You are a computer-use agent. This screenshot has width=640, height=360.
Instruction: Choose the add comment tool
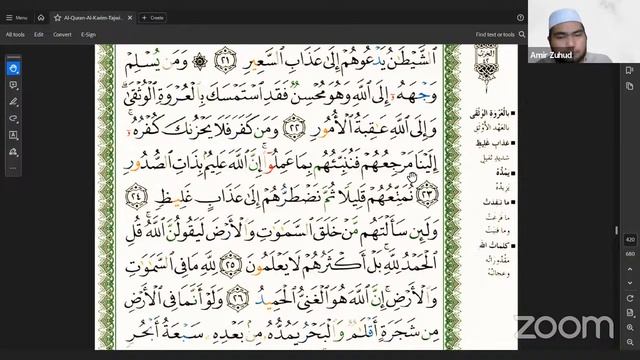click(13, 85)
